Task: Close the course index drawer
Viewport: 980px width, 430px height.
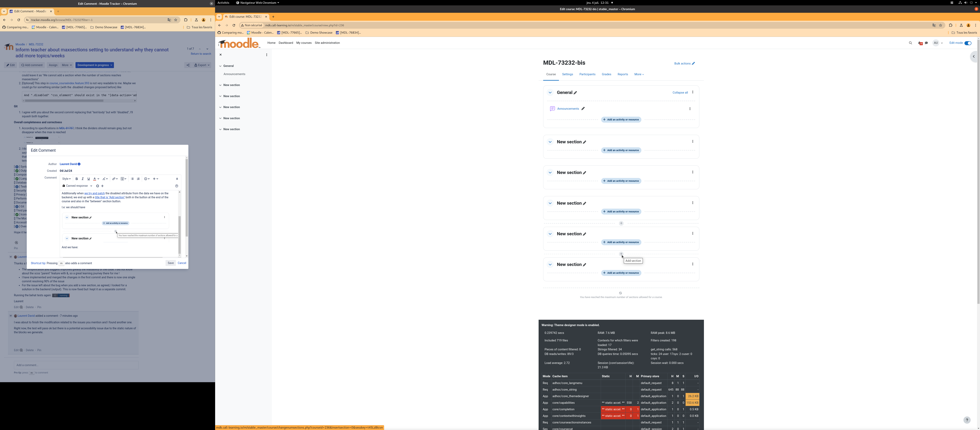Action: (221, 55)
